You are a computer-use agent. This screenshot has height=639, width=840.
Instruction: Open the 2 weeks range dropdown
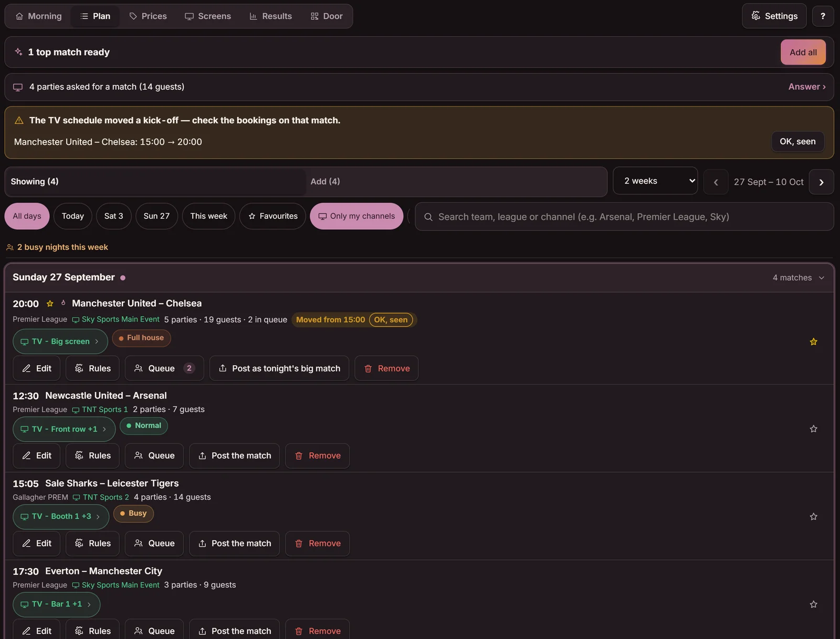[655, 181]
